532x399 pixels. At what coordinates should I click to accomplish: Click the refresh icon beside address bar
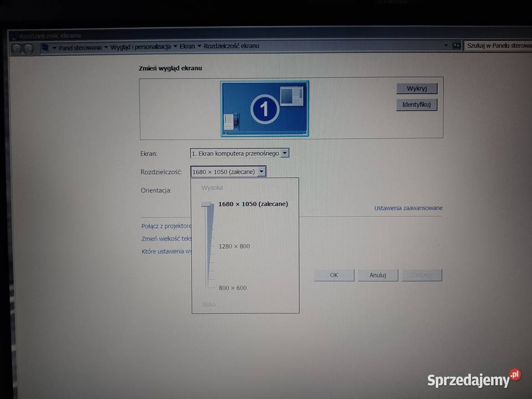[x=456, y=46]
